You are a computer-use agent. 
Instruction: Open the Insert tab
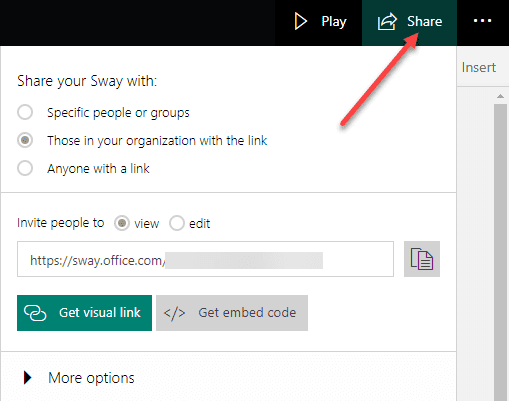click(x=479, y=67)
